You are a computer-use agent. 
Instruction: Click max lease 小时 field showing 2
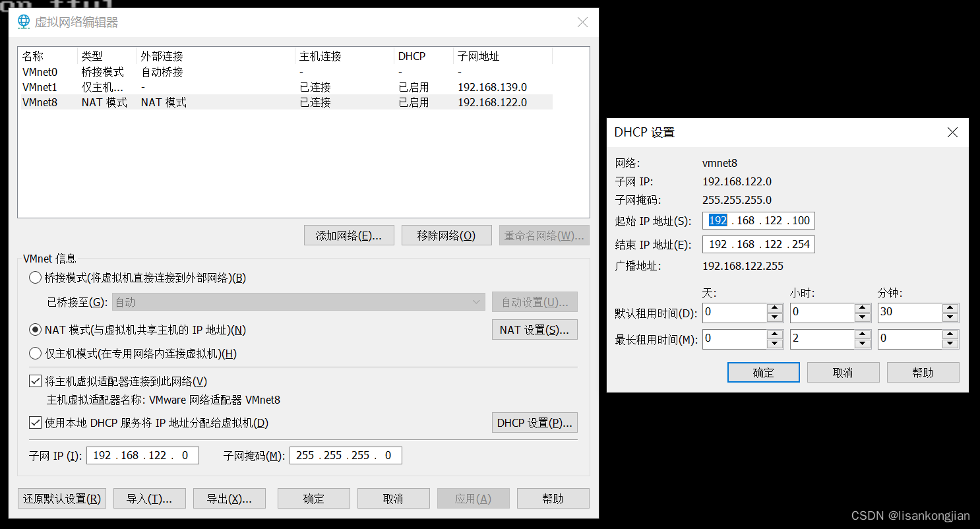click(x=822, y=339)
